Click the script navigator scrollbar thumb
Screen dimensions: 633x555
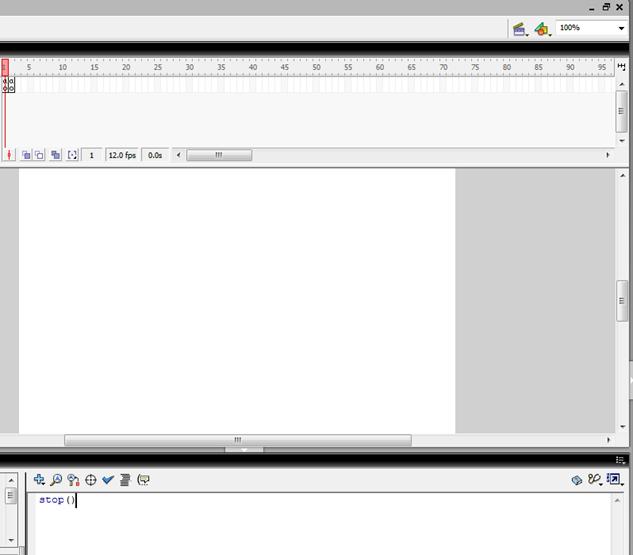tap(11, 496)
